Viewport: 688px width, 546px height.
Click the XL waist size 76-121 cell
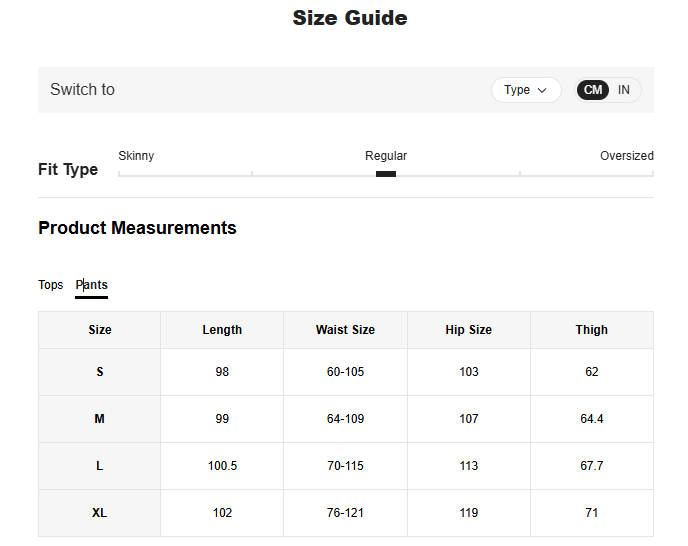(345, 513)
